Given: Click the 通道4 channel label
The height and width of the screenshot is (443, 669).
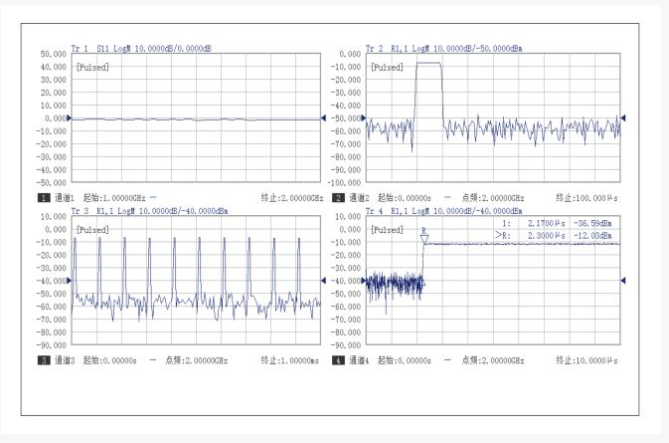Looking at the screenshot, I should coord(359,361).
